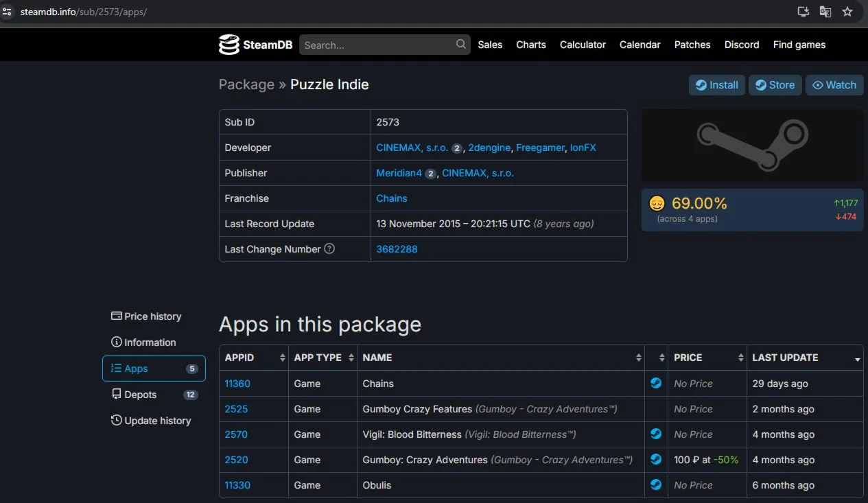This screenshot has height=503, width=868.
Task: Open the Calendar page
Action: [640, 45]
